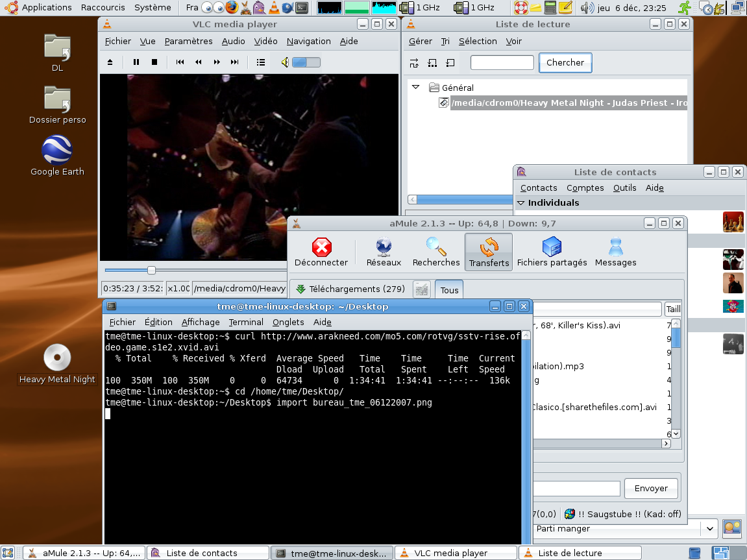Click the Téléchargements (279) green arrow icon
This screenshot has height=560, width=747.
click(300, 289)
